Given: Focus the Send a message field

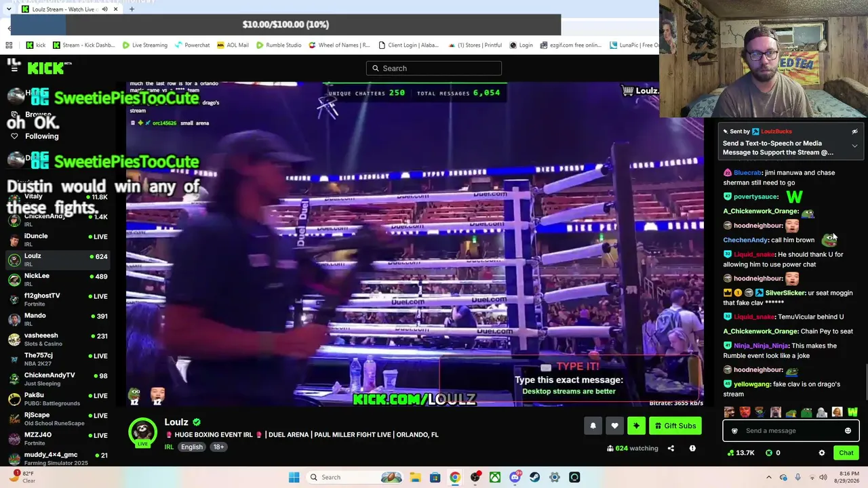Looking at the screenshot, I should (791, 430).
